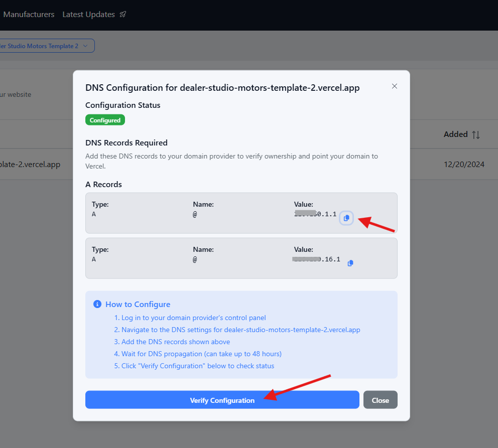This screenshot has width=498, height=448.
Task: Copy the first A record value ending 0.1.1
Action: tap(346, 218)
